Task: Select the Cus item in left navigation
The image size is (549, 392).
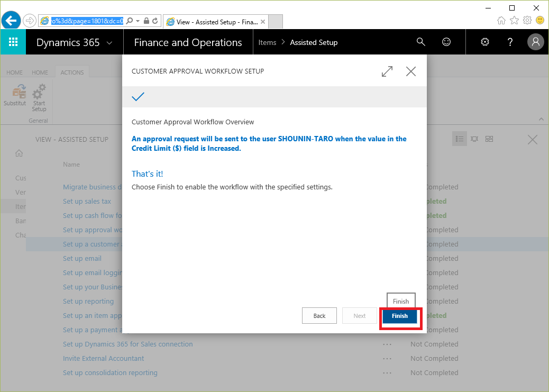Action: (21, 178)
